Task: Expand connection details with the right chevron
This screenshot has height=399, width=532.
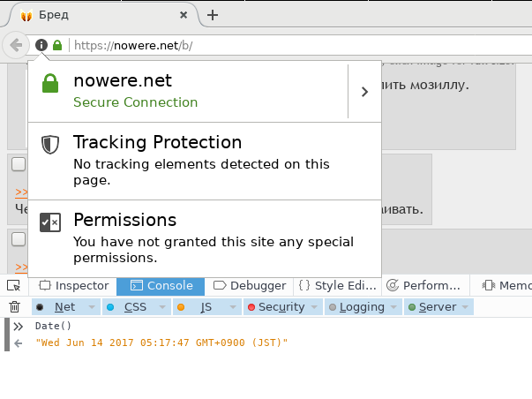Action: [x=364, y=92]
